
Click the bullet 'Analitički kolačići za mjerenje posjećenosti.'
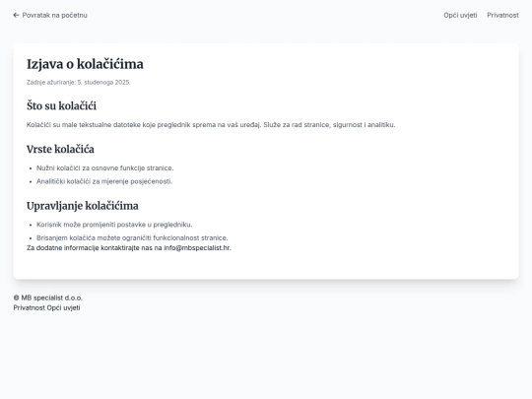pos(104,181)
